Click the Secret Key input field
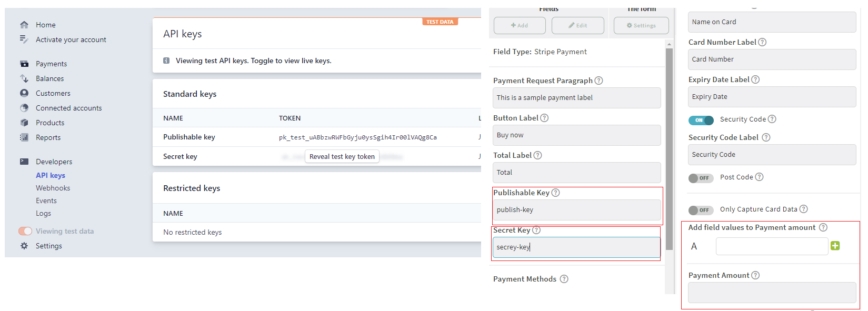The image size is (868, 311). click(x=576, y=247)
